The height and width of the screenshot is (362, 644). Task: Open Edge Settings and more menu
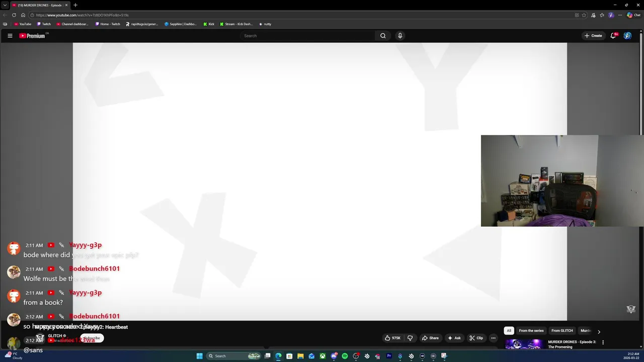pos(620,15)
